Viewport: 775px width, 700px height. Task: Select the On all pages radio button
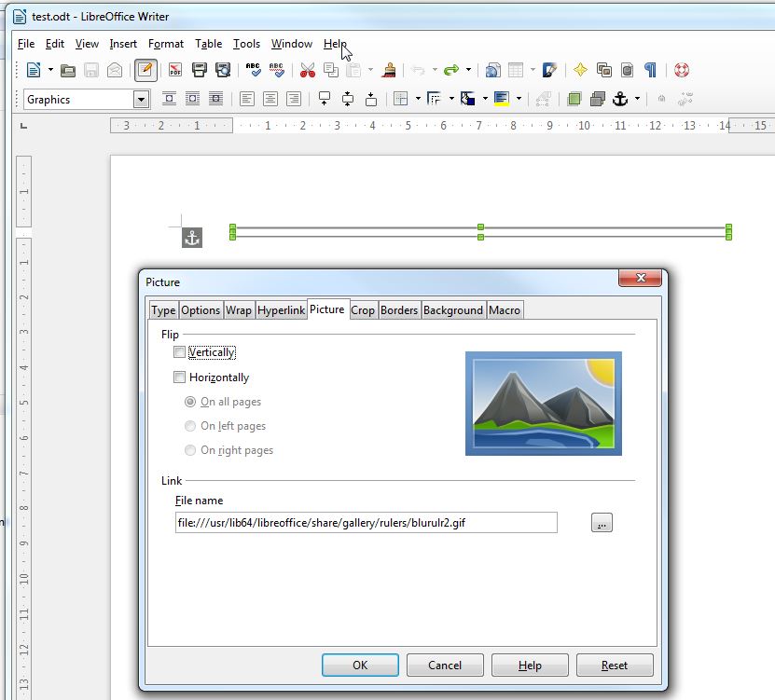[x=190, y=402]
